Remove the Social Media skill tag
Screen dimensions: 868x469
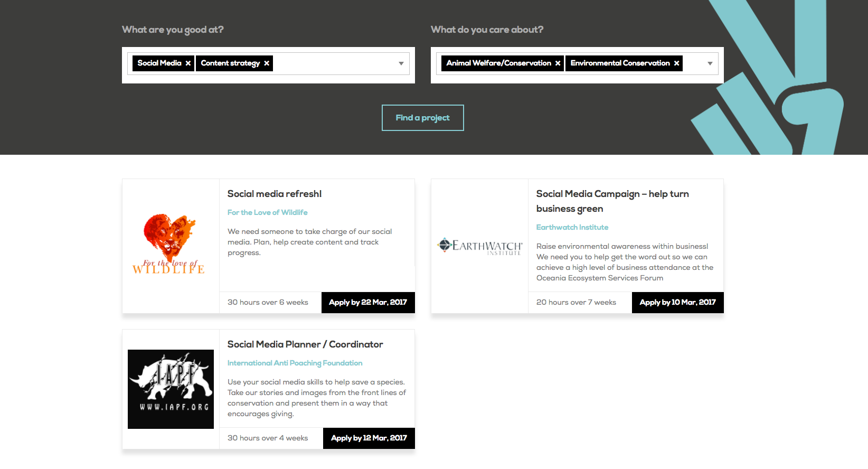click(188, 63)
